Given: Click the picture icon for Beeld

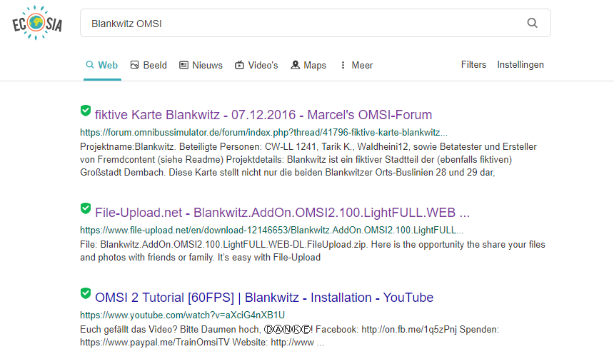Looking at the screenshot, I should [134, 65].
